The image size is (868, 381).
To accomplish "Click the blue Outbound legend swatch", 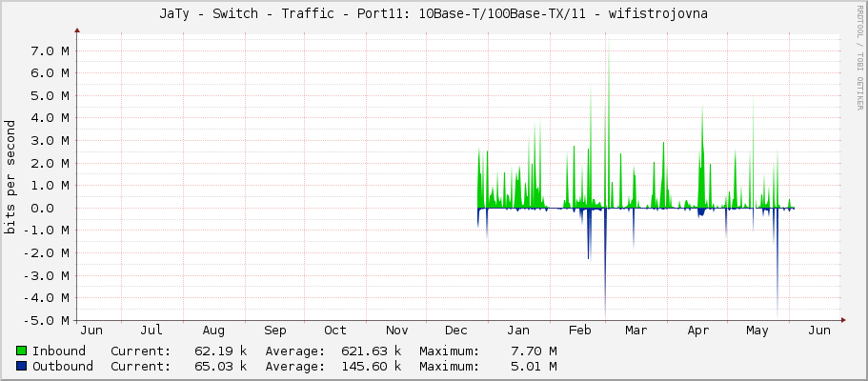I will point(22,366).
